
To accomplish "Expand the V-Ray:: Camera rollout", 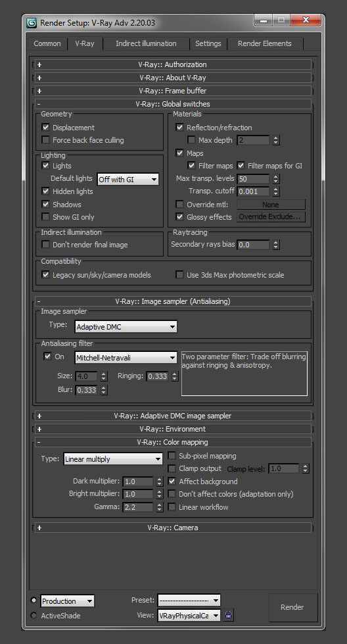I will click(173, 528).
